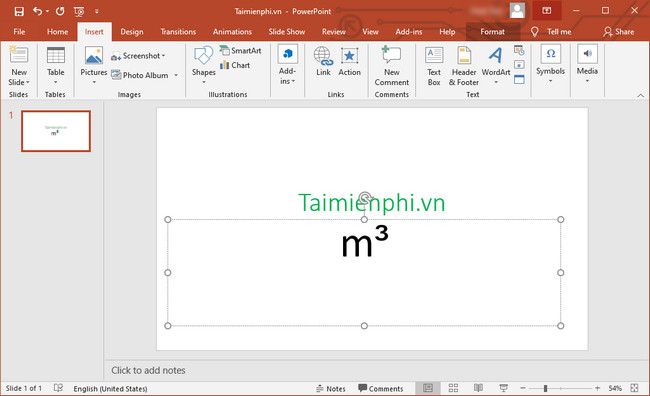Screen dimensions: 650x396
Task: Save the presentation with the Save icon
Action: point(19,11)
